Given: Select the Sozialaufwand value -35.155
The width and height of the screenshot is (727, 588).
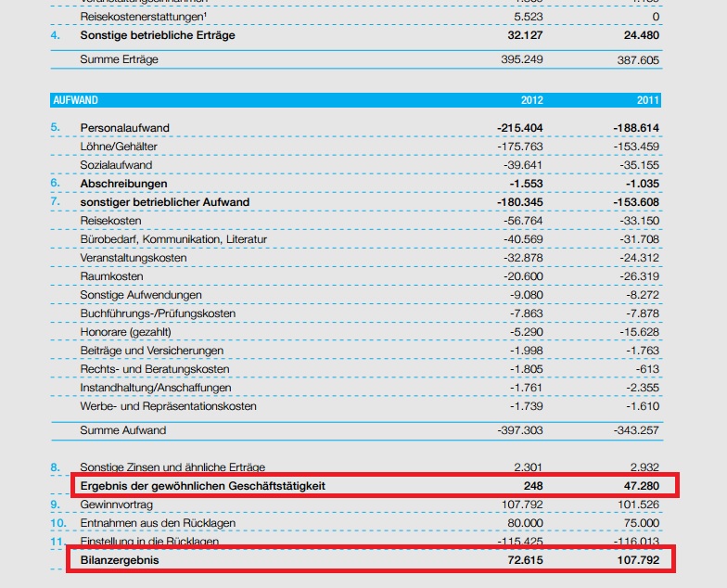Looking at the screenshot, I should tap(640, 165).
